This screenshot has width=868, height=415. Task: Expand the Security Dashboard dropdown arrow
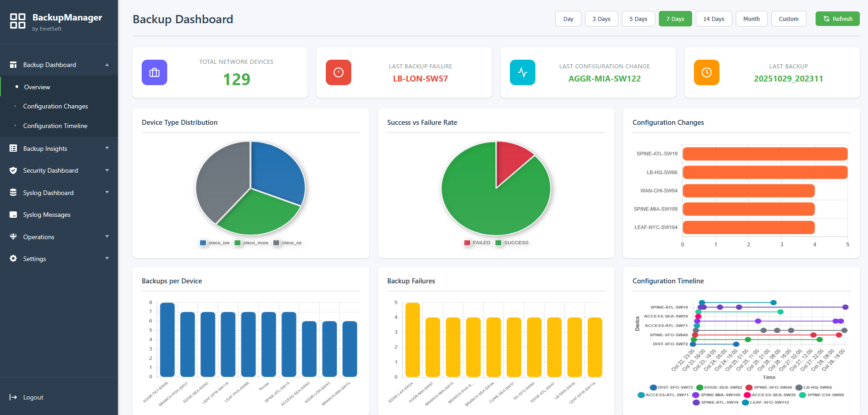pos(107,170)
